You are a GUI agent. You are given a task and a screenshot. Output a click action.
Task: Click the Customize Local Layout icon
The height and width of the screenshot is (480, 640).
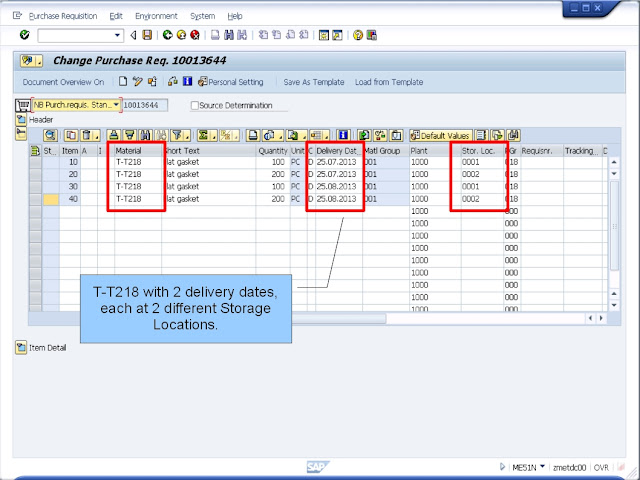(x=371, y=35)
